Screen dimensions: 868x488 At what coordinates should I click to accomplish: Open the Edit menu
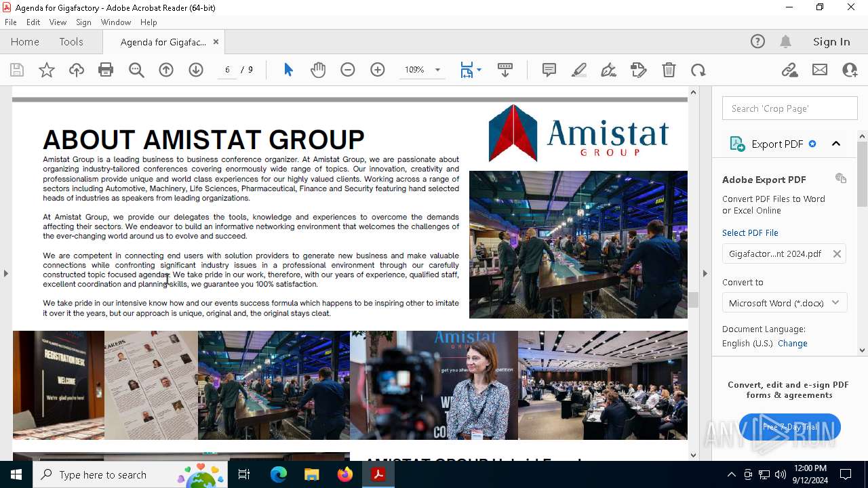click(33, 22)
